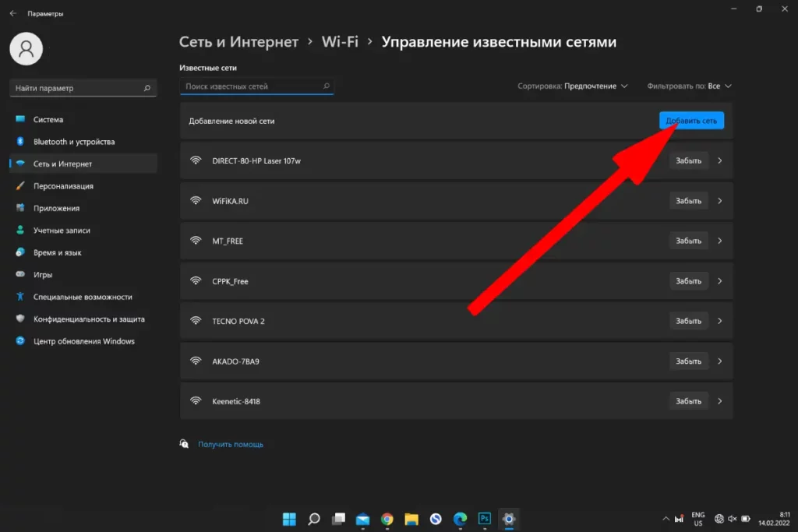Open the Система settings section

tap(83, 119)
